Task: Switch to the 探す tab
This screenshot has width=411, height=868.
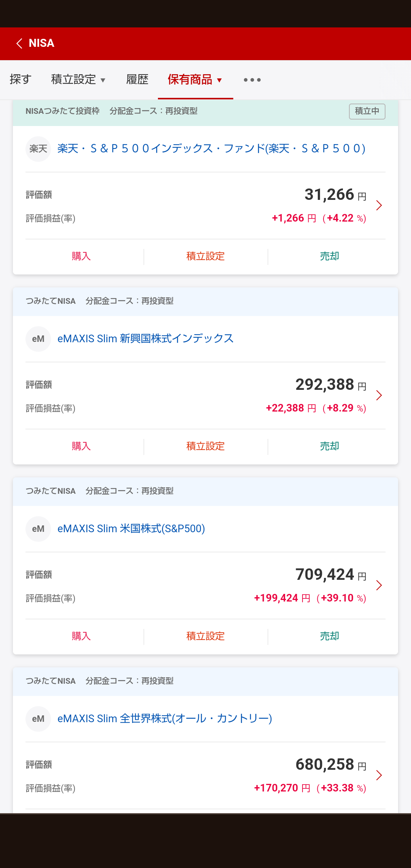Action: point(21,80)
